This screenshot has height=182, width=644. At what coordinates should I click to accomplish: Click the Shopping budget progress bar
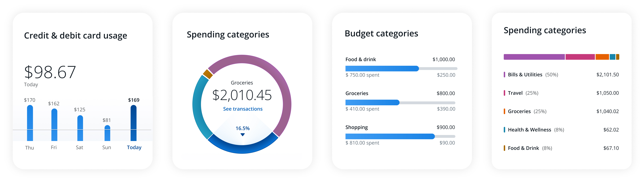[x=400, y=136]
